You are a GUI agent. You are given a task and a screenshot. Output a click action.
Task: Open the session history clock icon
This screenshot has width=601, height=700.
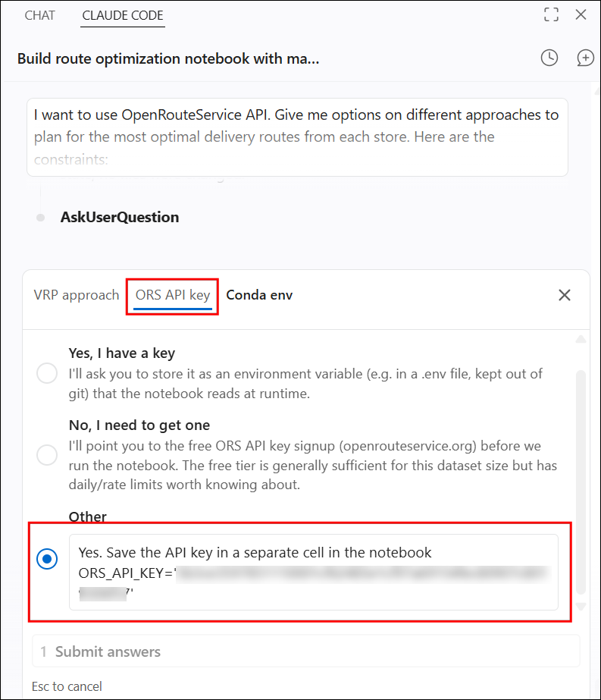[x=549, y=58]
